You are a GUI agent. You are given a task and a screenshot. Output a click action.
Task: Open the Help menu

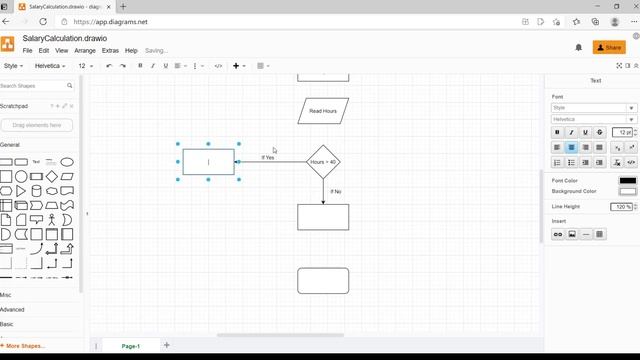[x=131, y=51]
